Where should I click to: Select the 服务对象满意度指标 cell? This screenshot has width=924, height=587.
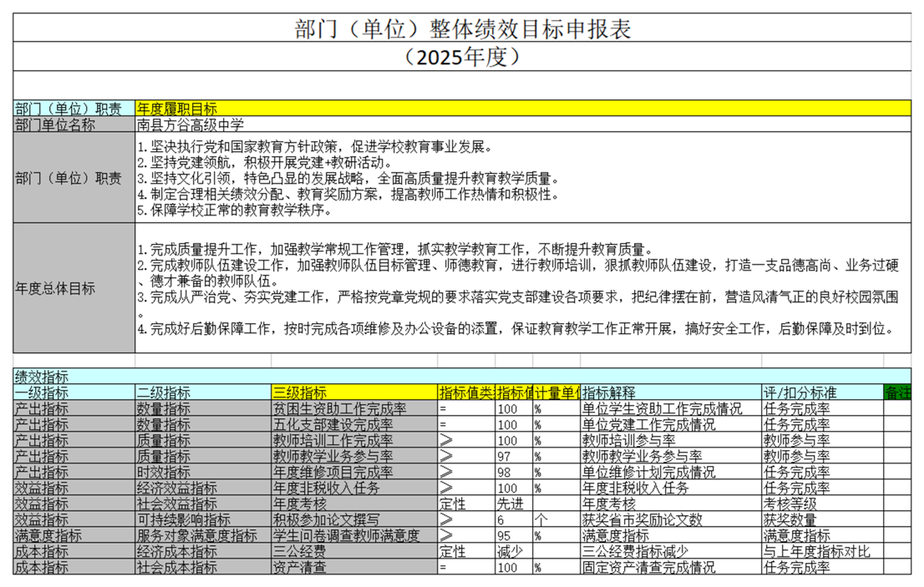pyautogui.click(x=203, y=536)
